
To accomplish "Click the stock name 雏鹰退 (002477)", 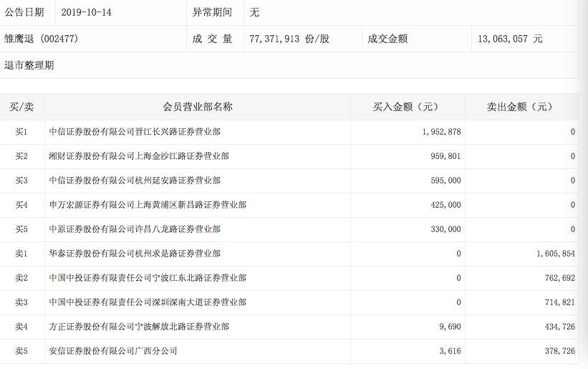I will [x=42, y=39].
